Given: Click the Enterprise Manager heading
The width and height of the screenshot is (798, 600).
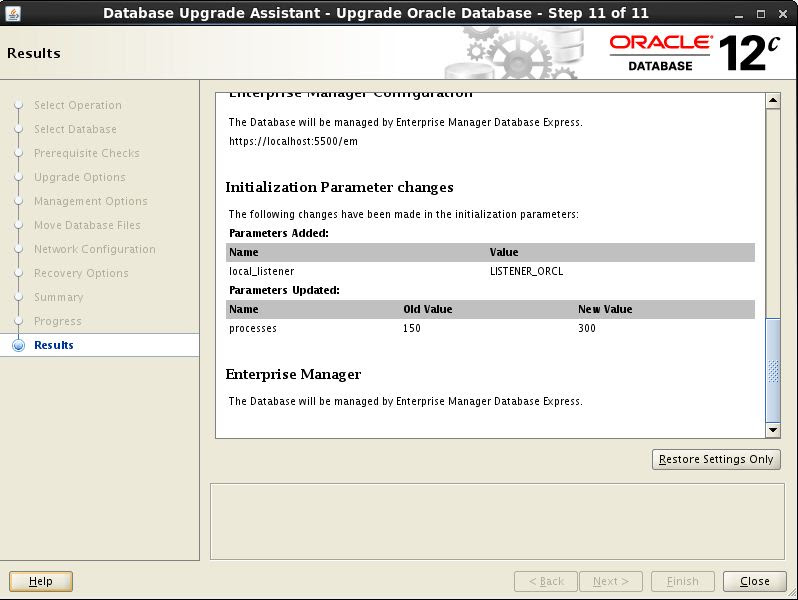Looking at the screenshot, I should (x=293, y=375).
